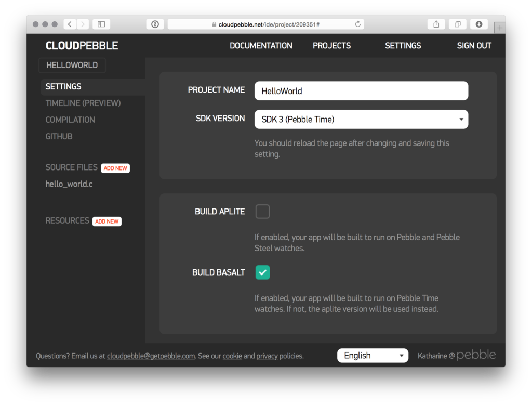Click Sign Out
This screenshot has height=405, width=532.
click(474, 45)
